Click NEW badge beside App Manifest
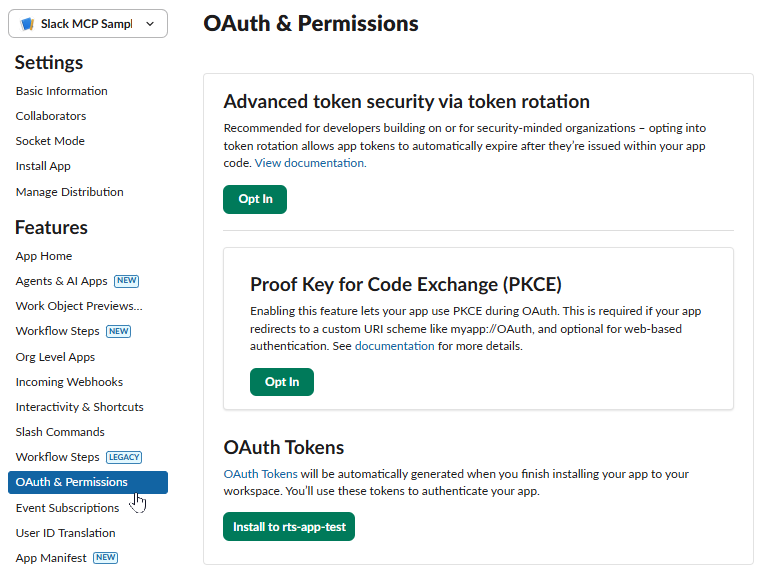The width and height of the screenshot is (758, 570). [x=106, y=558]
